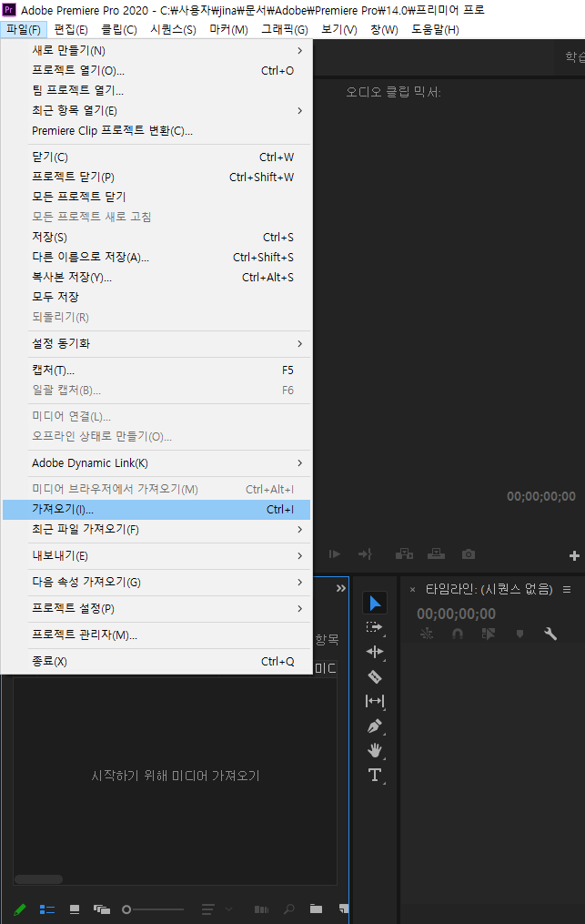Click the Insert button in source monitor
The width and height of the screenshot is (585, 924).
click(x=404, y=553)
